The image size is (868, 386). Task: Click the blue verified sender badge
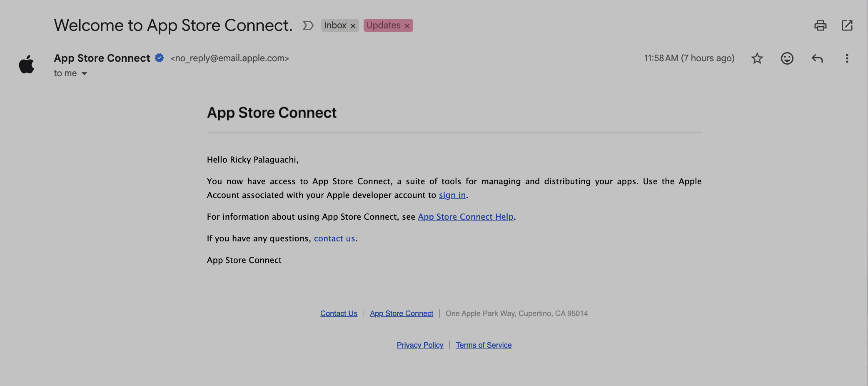[159, 58]
